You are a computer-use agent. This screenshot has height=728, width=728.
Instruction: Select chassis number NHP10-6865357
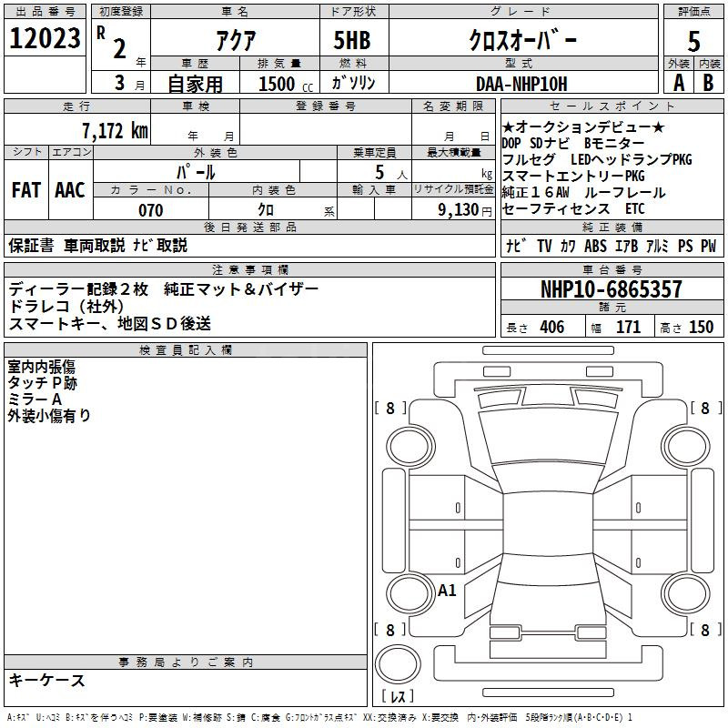point(612,289)
